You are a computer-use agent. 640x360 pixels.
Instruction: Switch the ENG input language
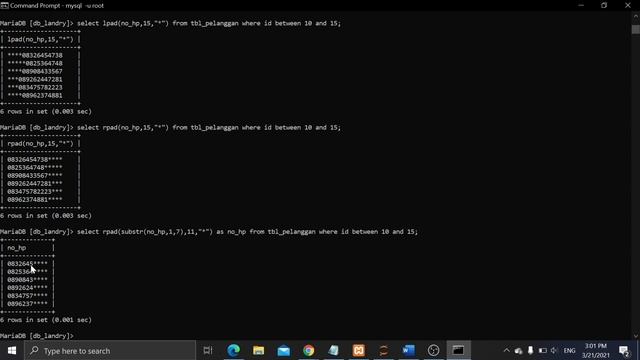(x=569, y=351)
